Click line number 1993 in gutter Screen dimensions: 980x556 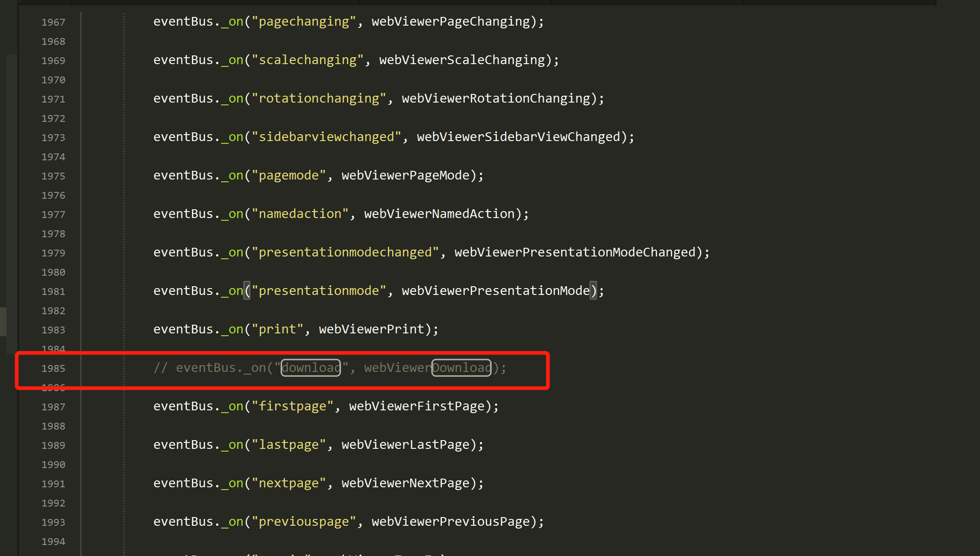[53, 523]
